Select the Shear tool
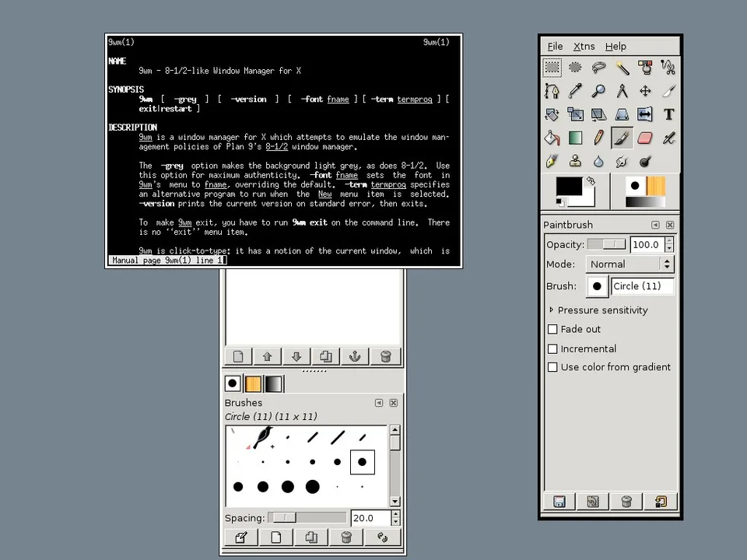This screenshot has width=747, height=560. [x=599, y=114]
